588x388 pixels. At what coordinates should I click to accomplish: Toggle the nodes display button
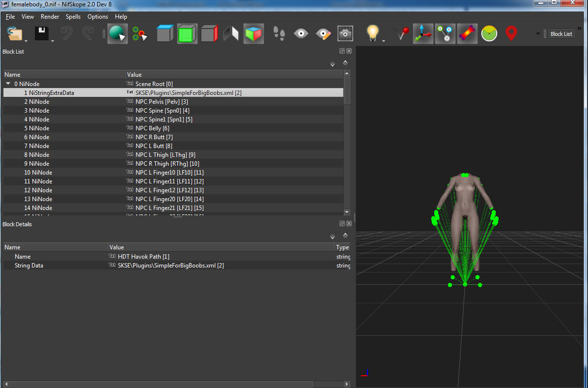[445, 34]
